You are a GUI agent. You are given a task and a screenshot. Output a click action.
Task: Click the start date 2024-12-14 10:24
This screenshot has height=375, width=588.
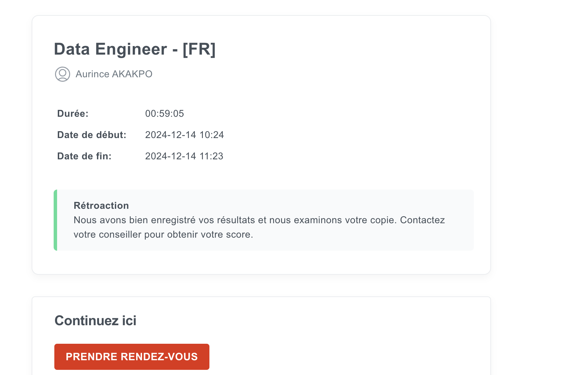coord(184,135)
